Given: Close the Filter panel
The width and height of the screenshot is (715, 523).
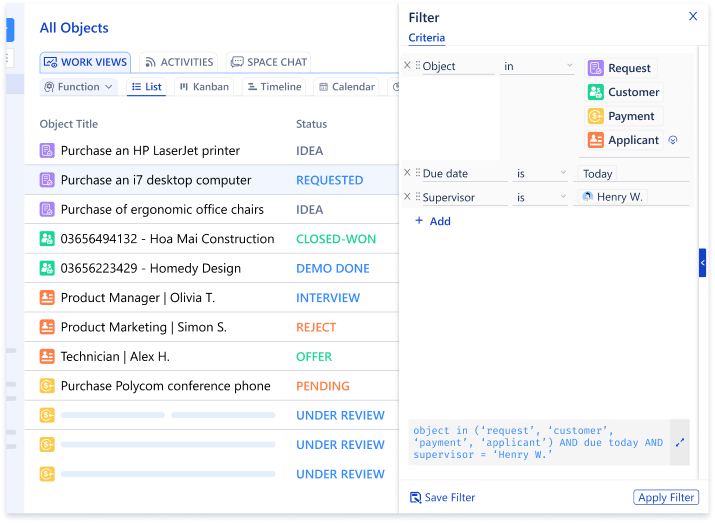Looking at the screenshot, I should 693,17.
